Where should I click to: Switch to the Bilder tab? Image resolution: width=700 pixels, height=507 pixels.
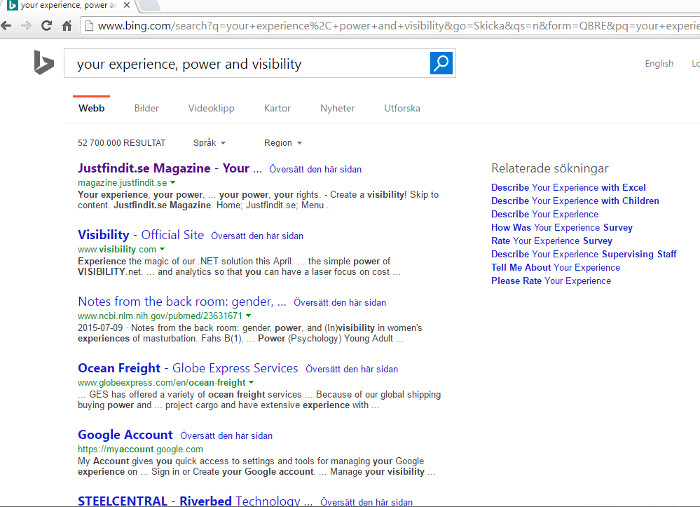(146, 108)
